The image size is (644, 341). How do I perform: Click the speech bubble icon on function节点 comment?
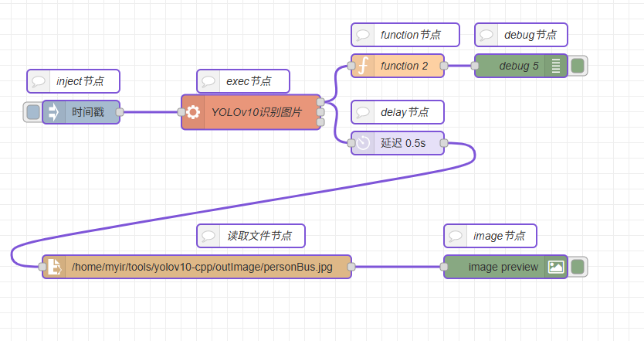(x=362, y=35)
